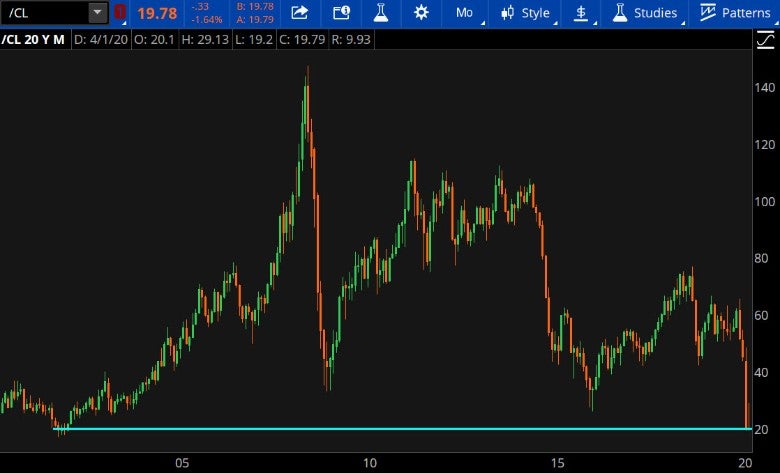The height and width of the screenshot is (473, 780).
Task: Click the 100 price axis label
Action: point(765,201)
